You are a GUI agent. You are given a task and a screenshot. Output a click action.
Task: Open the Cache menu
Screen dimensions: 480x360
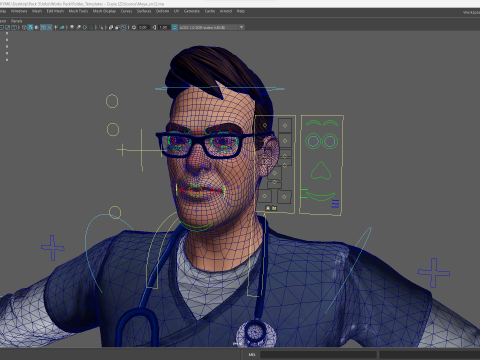coord(210,11)
